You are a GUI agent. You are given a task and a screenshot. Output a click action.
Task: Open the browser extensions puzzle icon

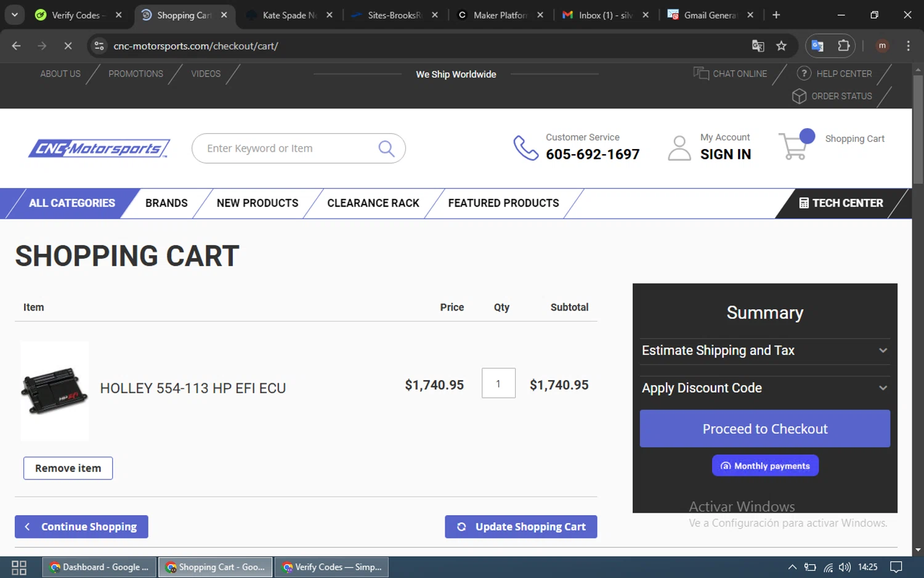tap(843, 46)
